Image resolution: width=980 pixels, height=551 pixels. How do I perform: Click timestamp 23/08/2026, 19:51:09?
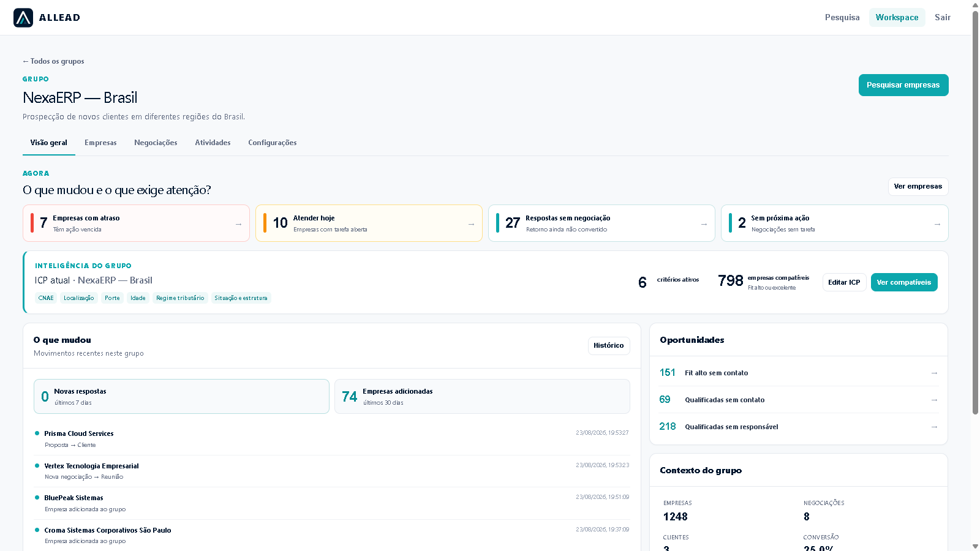[x=602, y=497]
